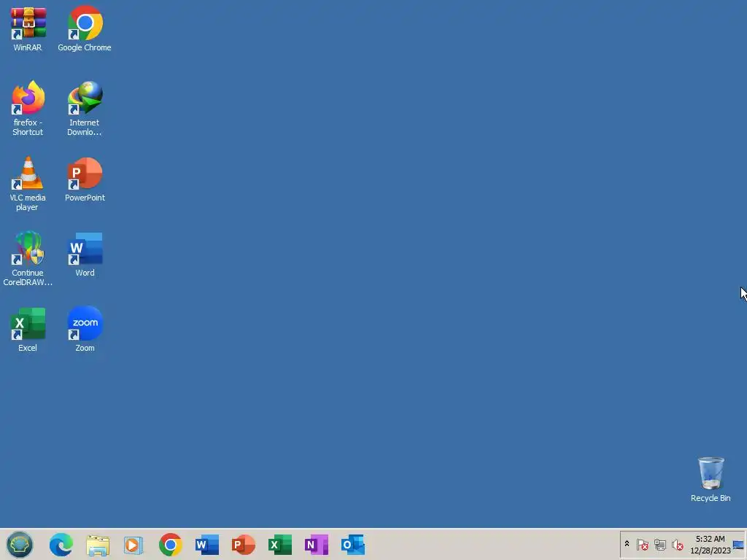
Task: Select the Word desktop shortcut
Action: [x=85, y=254]
